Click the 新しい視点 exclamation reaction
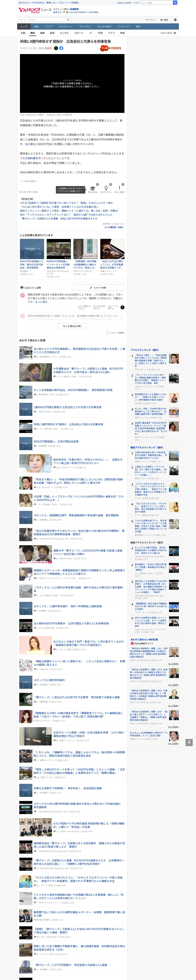The width and height of the screenshot is (196, 980). click(x=120, y=189)
